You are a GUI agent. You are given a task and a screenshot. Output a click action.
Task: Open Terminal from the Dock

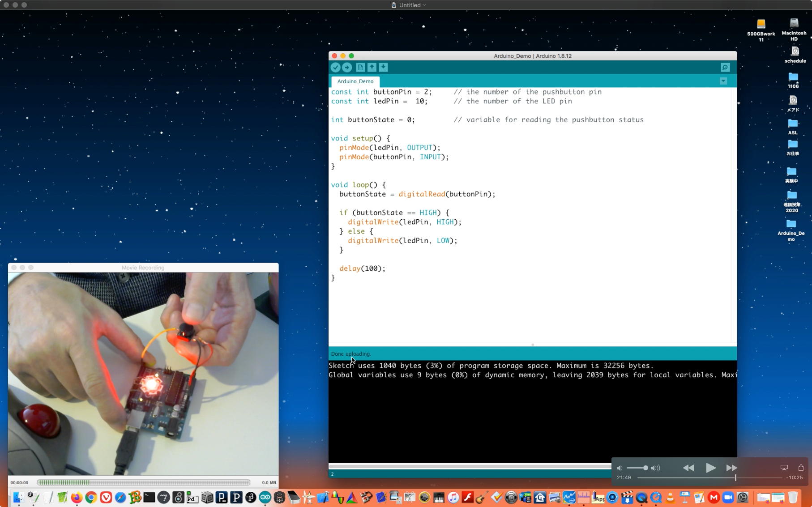[150, 497]
